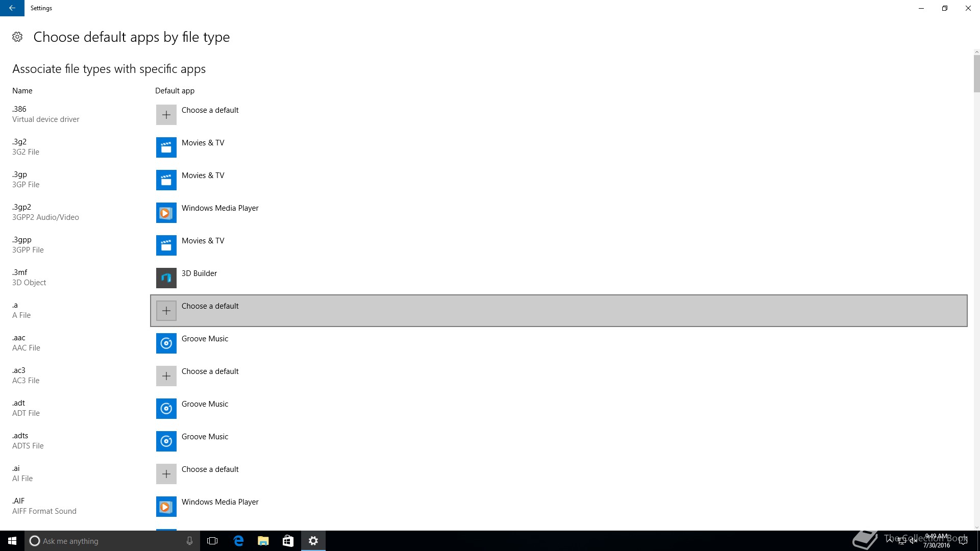Go back using the Settings back arrow
Viewport: 980px width, 551px height.
click(12, 8)
